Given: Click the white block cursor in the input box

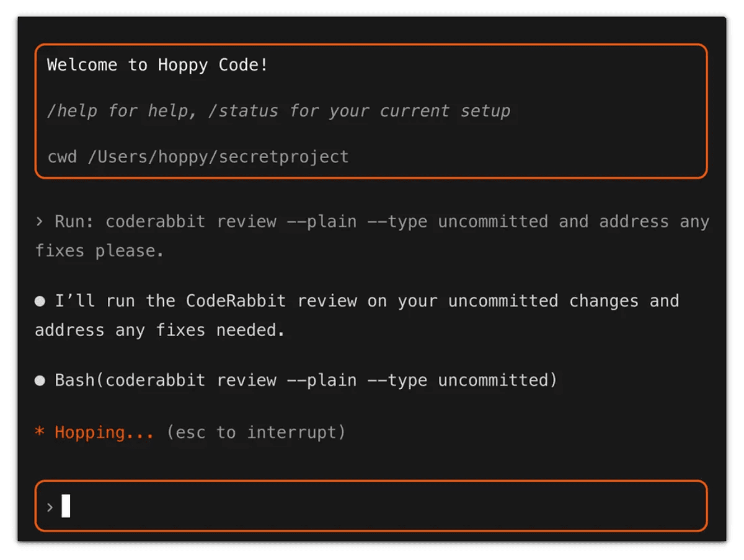Looking at the screenshot, I should click(66, 506).
